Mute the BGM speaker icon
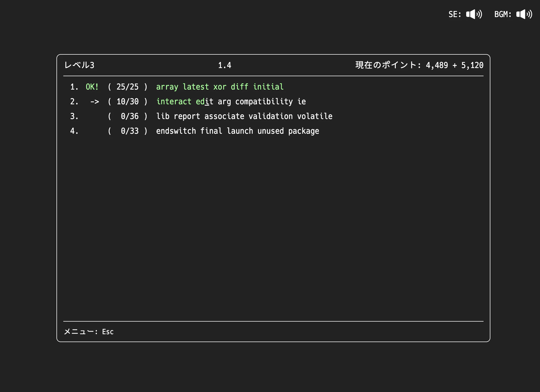This screenshot has width=540, height=392. 524,14
